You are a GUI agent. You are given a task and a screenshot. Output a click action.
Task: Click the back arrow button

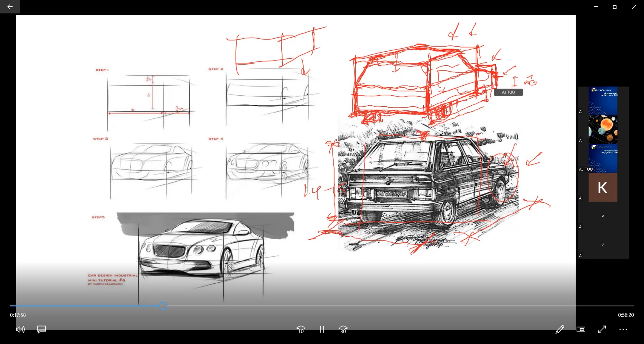10,7
